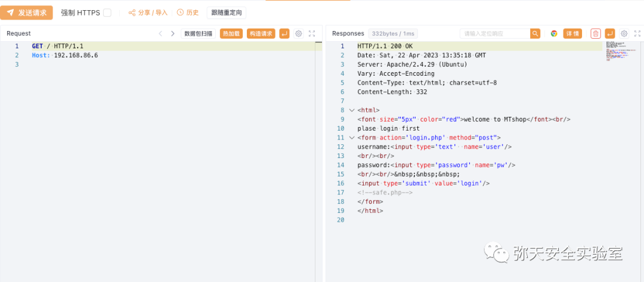Screen dimensions: 644x282
Task: Enable the 强制 HTTPS checkbox
Action: (x=107, y=13)
